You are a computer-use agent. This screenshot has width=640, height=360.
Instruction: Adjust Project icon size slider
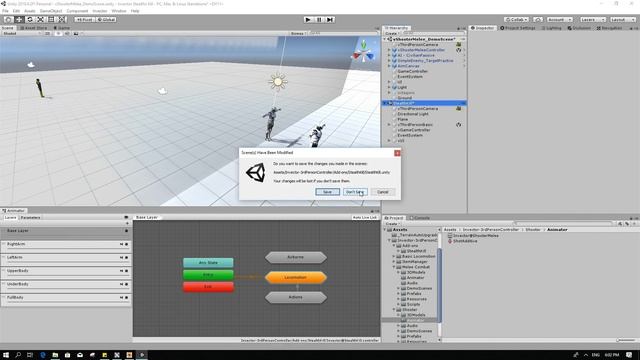pos(626,340)
